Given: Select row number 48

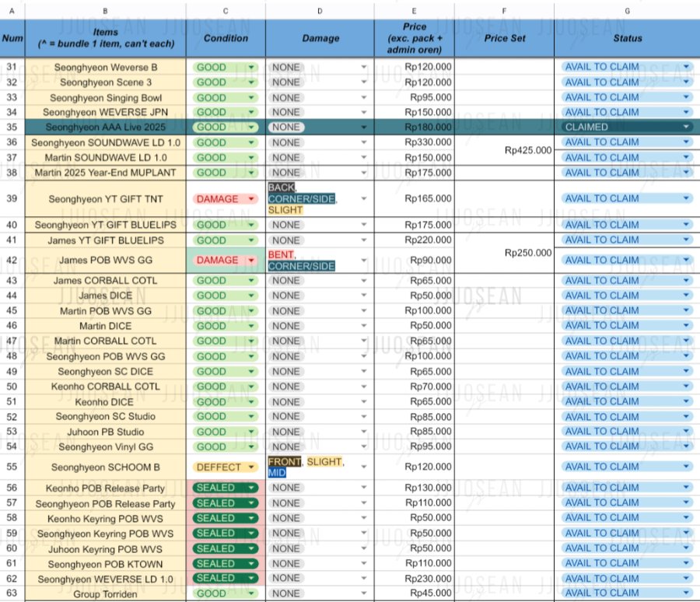Looking at the screenshot, I should coord(12,356).
